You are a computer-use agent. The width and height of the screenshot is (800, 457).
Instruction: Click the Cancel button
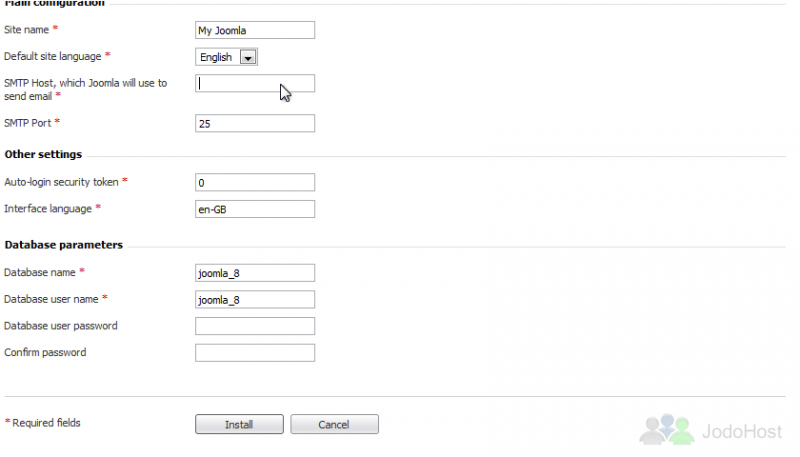point(334,424)
